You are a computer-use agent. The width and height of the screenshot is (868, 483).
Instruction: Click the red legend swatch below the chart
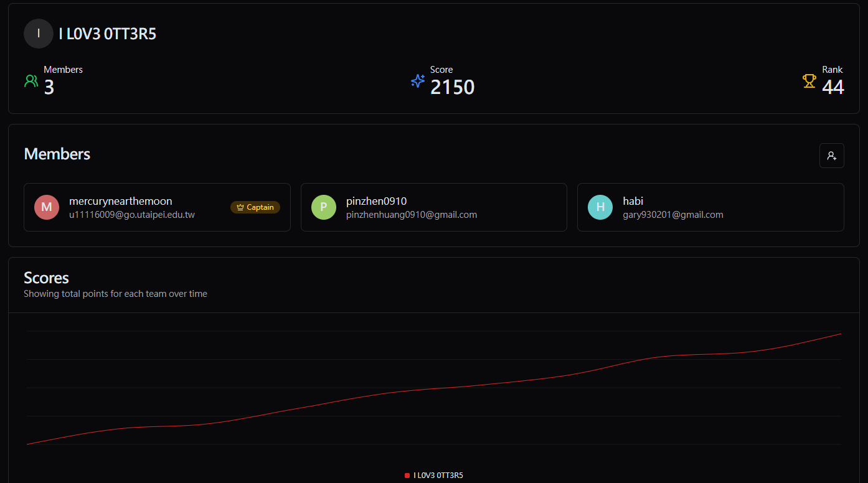[407, 476]
